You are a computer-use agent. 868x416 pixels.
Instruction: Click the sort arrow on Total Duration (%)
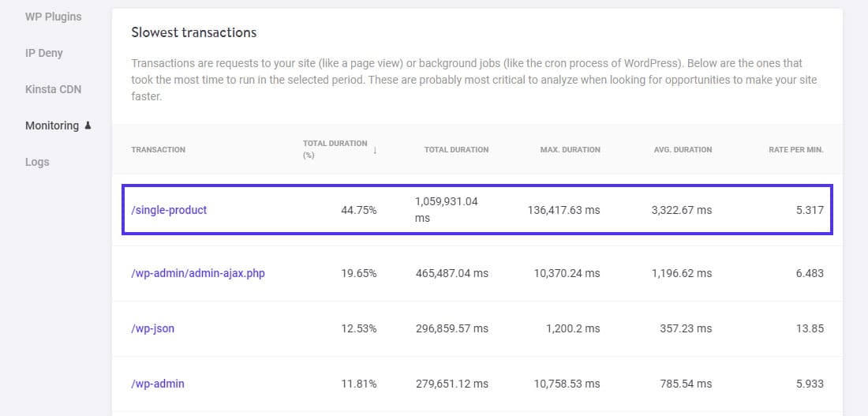375,150
